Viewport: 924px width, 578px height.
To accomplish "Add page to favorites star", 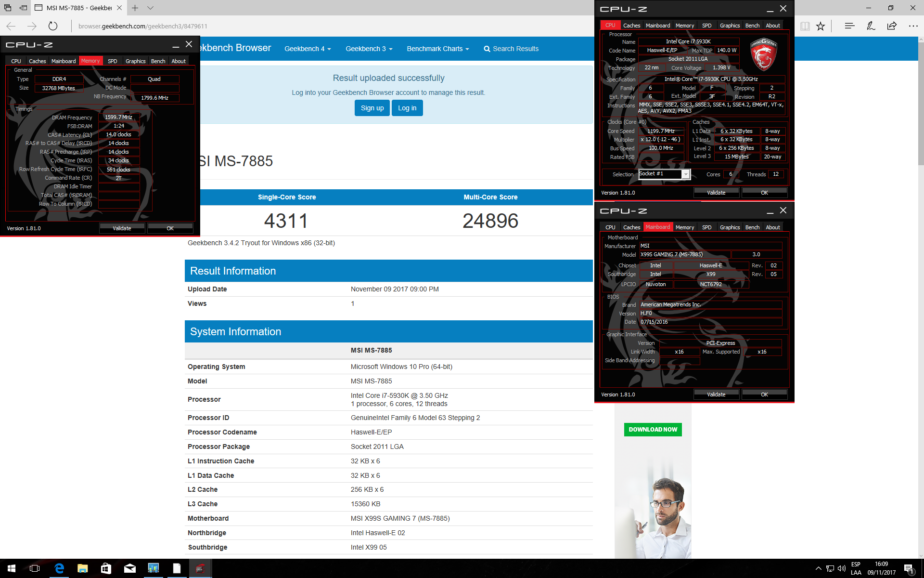I will (x=821, y=26).
